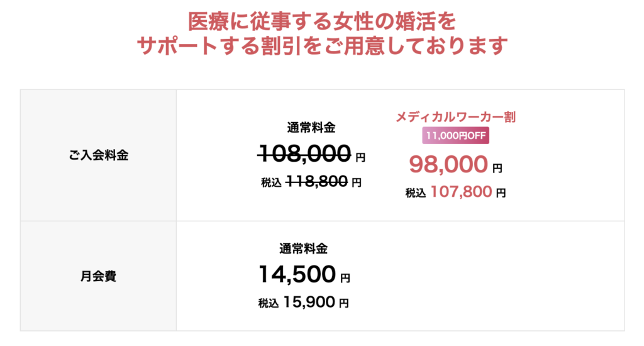Image resolution: width=644 pixels, height=346 pixels.
Task: Click the struck-through 108,000 price
Action: click(x=304, y=153)
